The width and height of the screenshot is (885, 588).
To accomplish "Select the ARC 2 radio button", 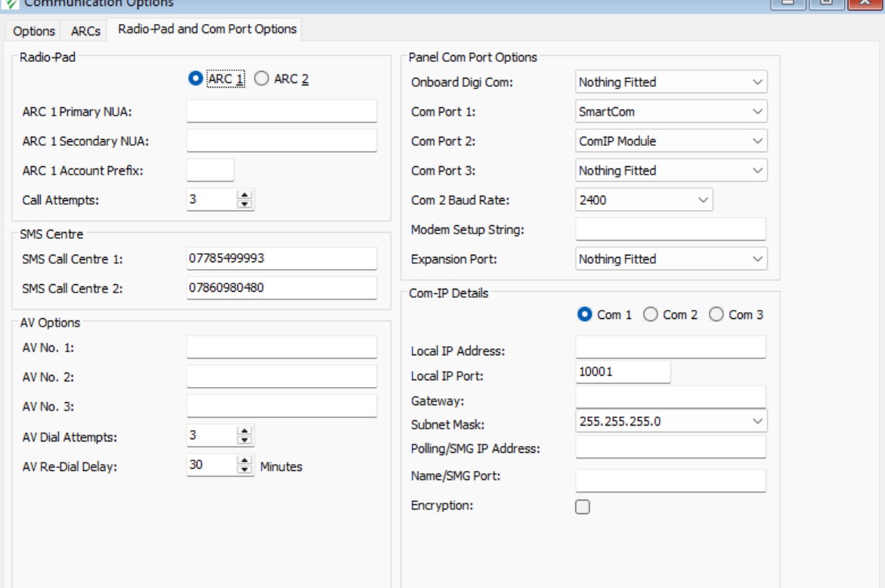I will [261, 79].
